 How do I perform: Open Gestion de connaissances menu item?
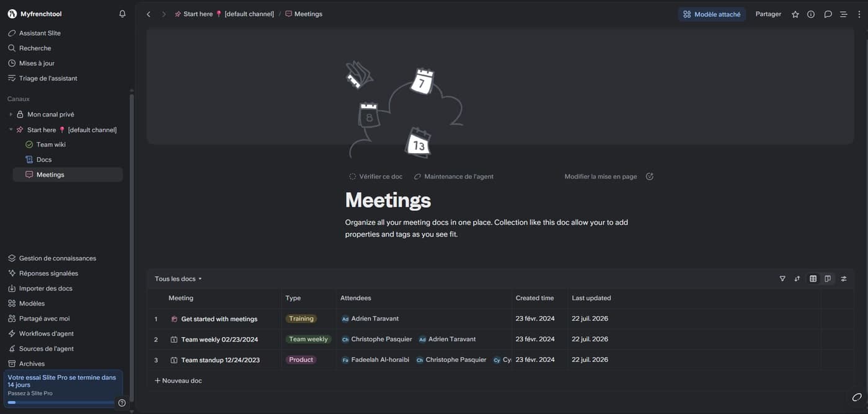(57, 258)
